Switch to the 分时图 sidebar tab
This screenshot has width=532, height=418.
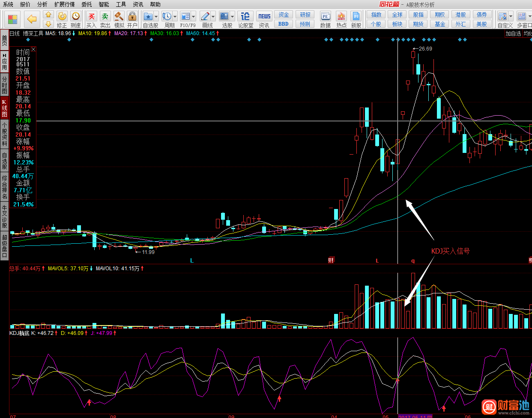4,85
